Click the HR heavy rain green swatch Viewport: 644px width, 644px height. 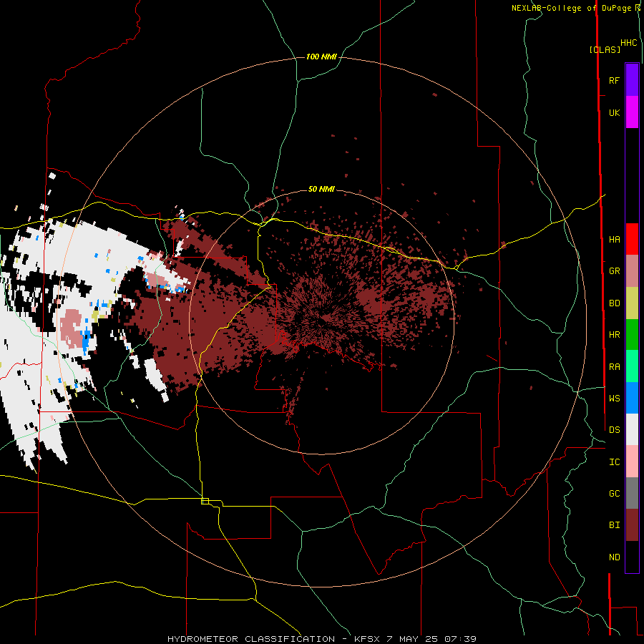click(x=632, y=334)
